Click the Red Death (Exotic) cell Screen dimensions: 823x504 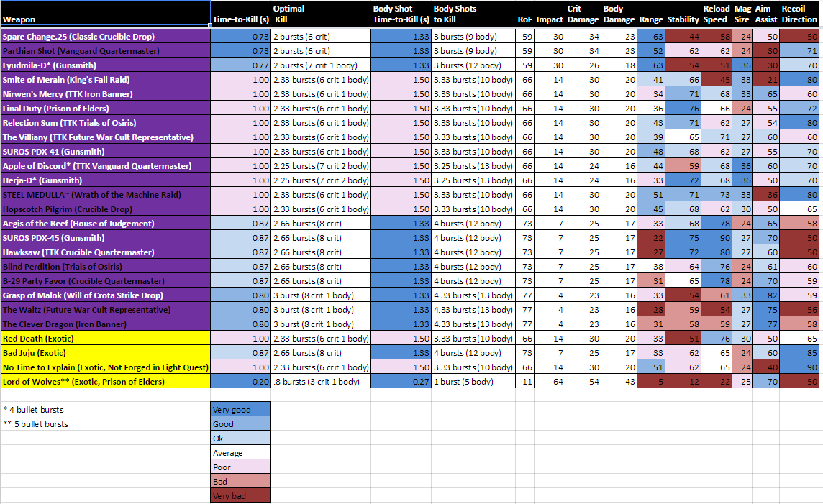106,338
